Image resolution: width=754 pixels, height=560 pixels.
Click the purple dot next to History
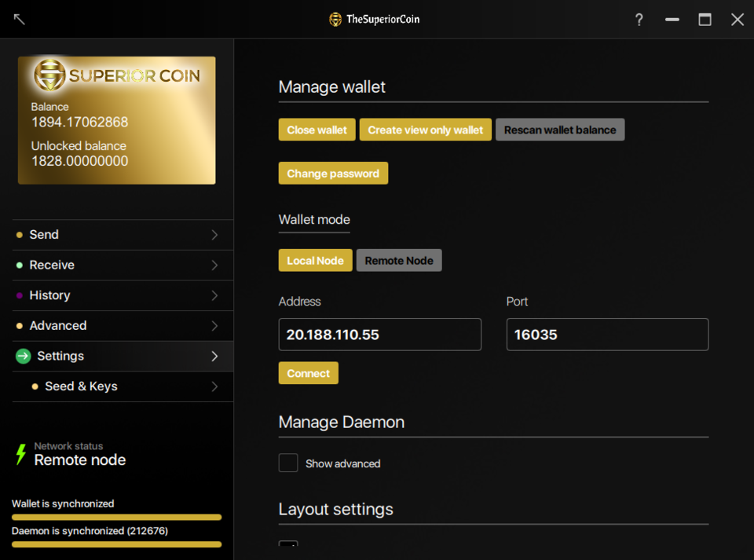pyautogui.click(x=19, y=295)
